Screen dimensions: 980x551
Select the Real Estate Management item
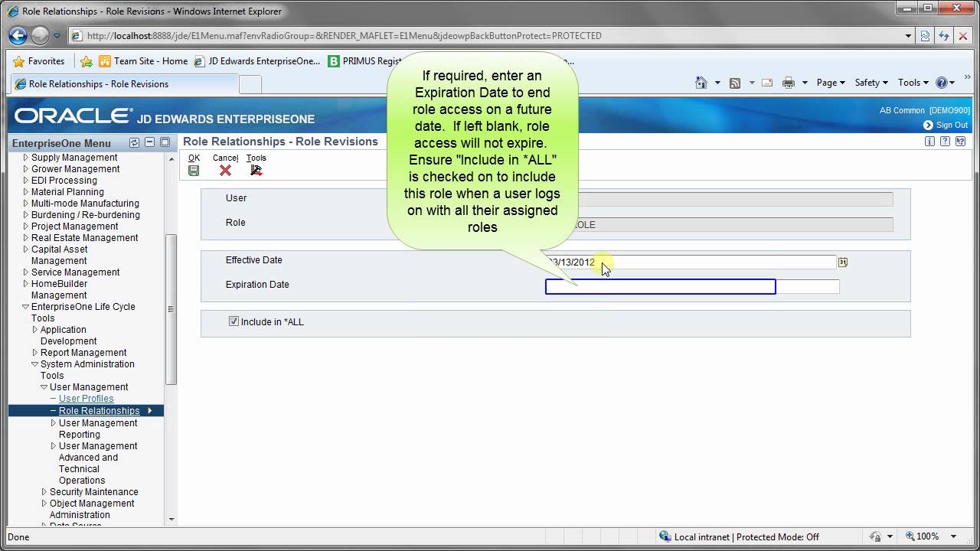pyautogui.click(x=84, y=237)
